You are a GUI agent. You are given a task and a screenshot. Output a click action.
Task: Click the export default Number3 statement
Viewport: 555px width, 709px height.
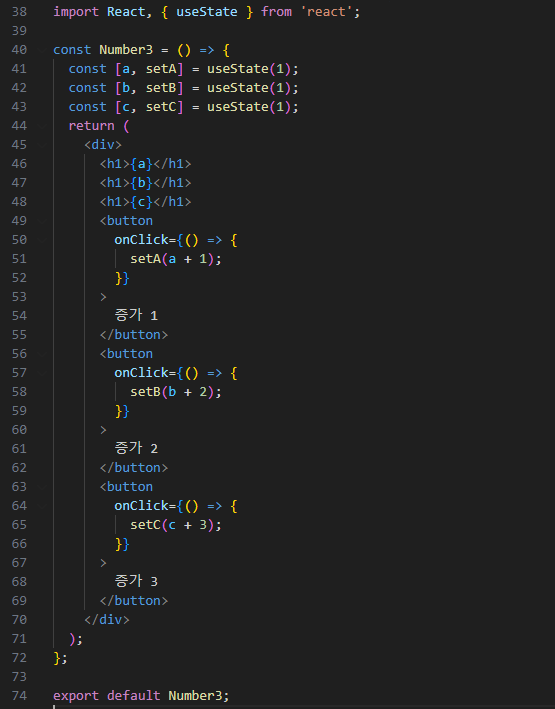[141, 695]
